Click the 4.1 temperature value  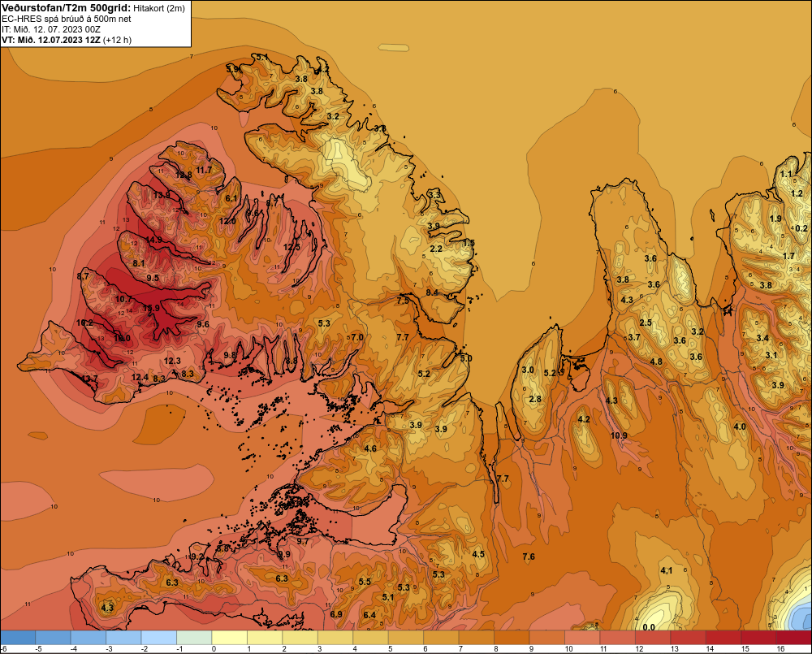pyautogui.click(x=667, y=570)
